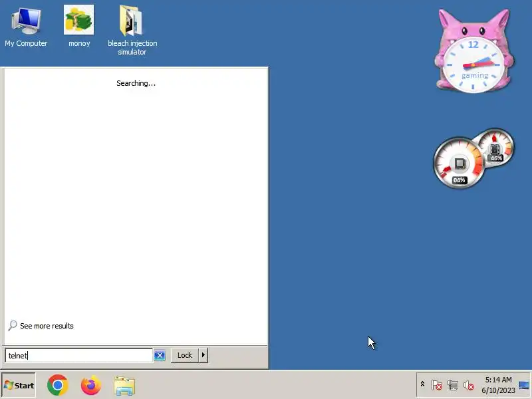
Task: Click the Show desktop button
Action: pyautogui.click(x=524, y=385)
